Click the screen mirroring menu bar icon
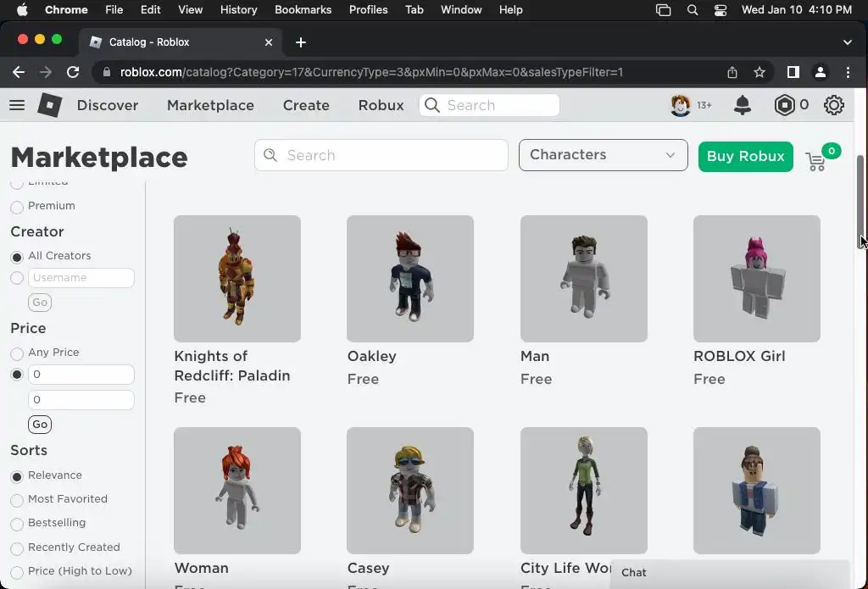The height and width of the screenshot is (589, 868). 663,10
